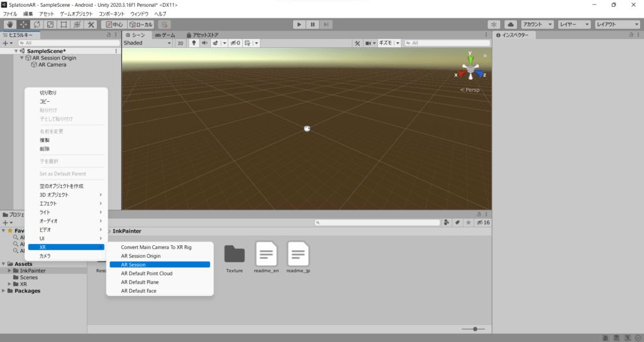Click the Scene view search field
This screenshot has width=644, height=342.
click(447, 43)
